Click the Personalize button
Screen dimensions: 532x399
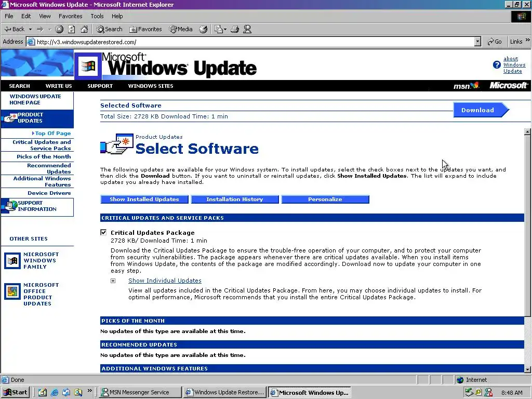[325, 199]
